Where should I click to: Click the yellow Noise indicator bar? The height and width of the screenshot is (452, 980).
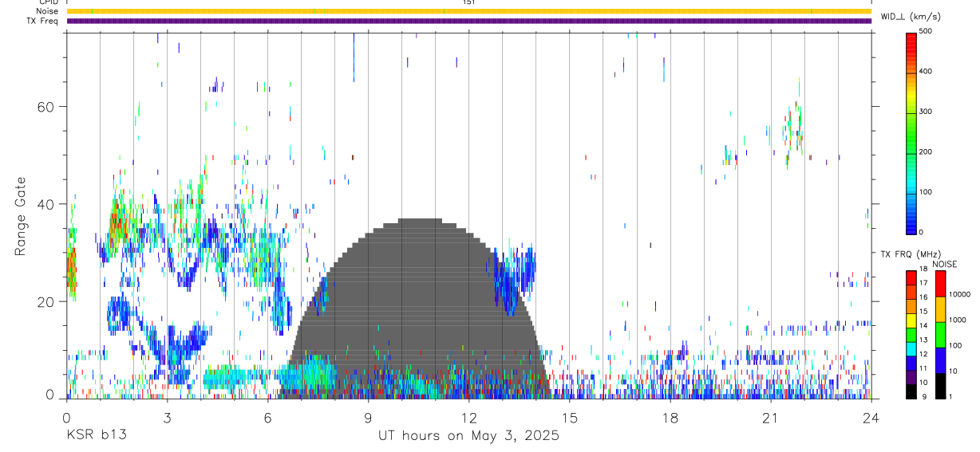469,11
